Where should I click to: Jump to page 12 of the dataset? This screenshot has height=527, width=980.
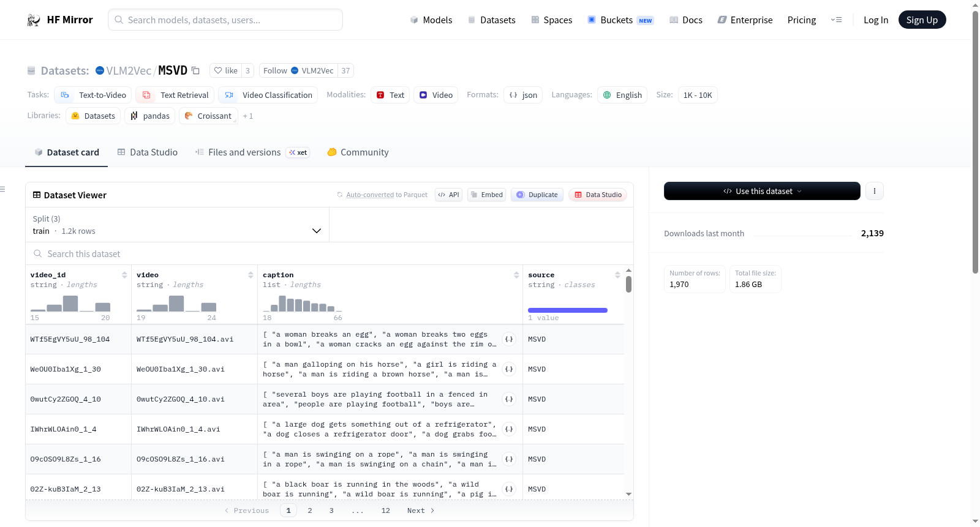click(x=386, y=510)
